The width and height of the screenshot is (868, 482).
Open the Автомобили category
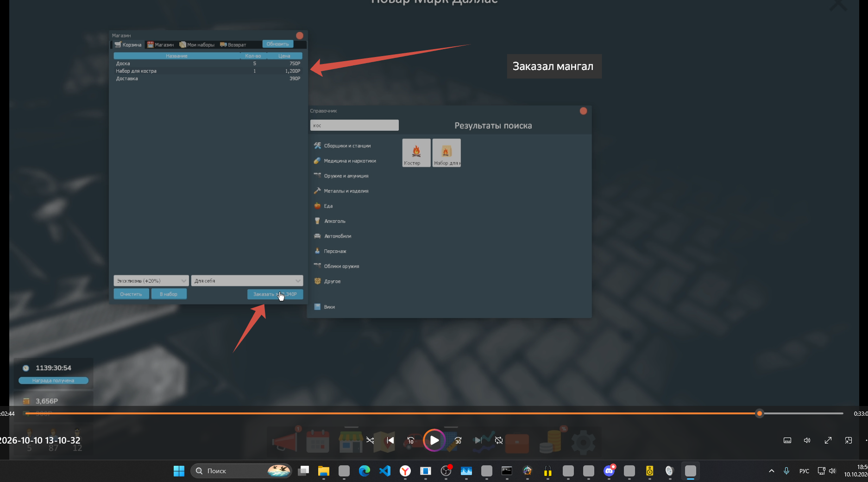coord(337,236)
